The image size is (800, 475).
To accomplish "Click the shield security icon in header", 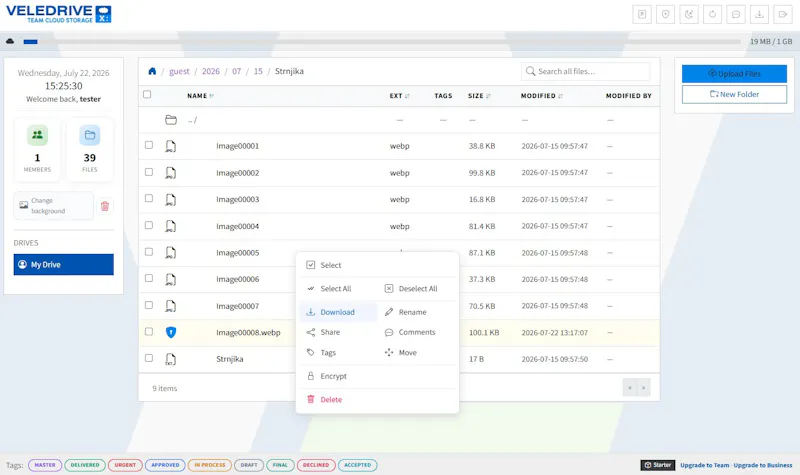I will [x=665, y=14].
